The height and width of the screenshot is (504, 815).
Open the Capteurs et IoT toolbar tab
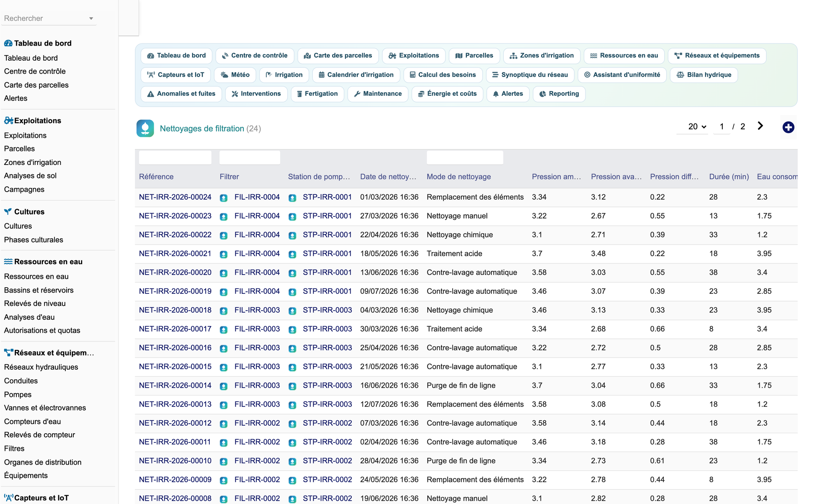point(175,75)
